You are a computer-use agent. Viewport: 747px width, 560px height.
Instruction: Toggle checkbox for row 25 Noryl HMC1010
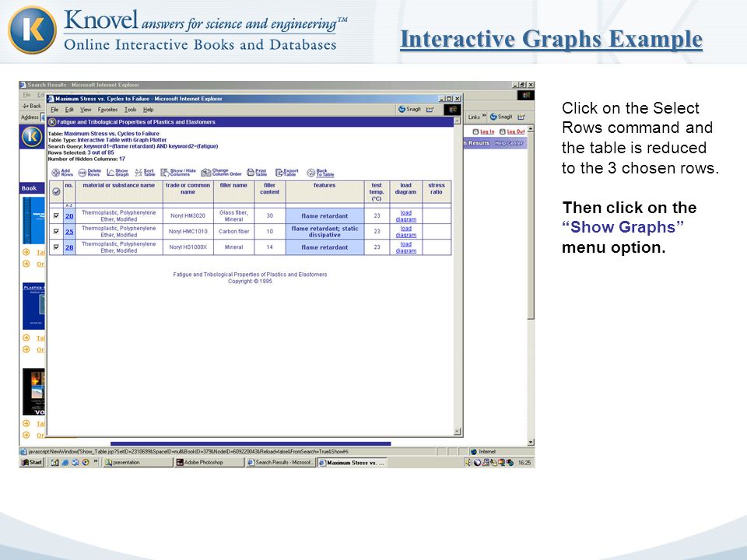coord(56,232)
